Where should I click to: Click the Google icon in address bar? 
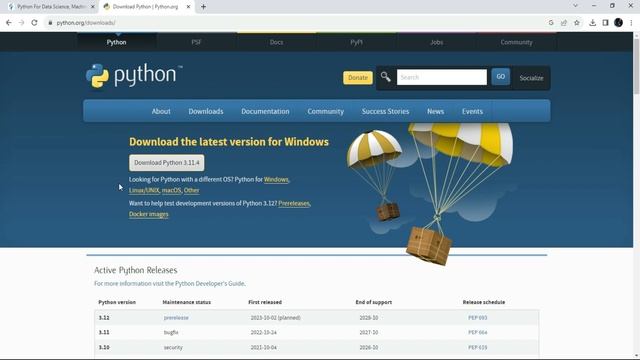tap(551, 23)
